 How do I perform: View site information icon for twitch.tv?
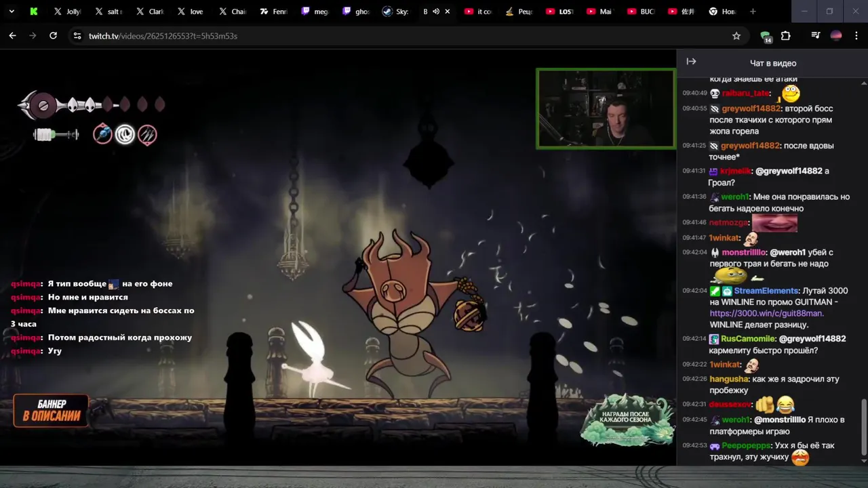pyautogui.click(x=77, y=36)
